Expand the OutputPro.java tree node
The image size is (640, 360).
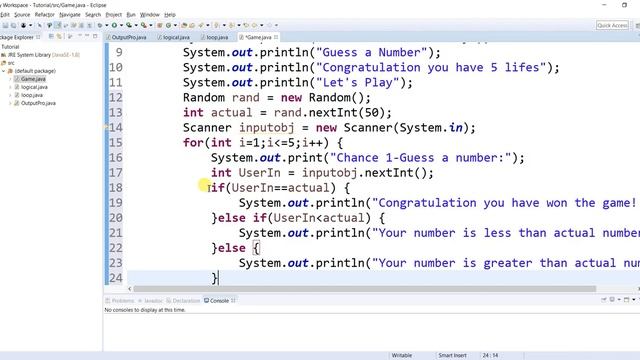point(10,103)
